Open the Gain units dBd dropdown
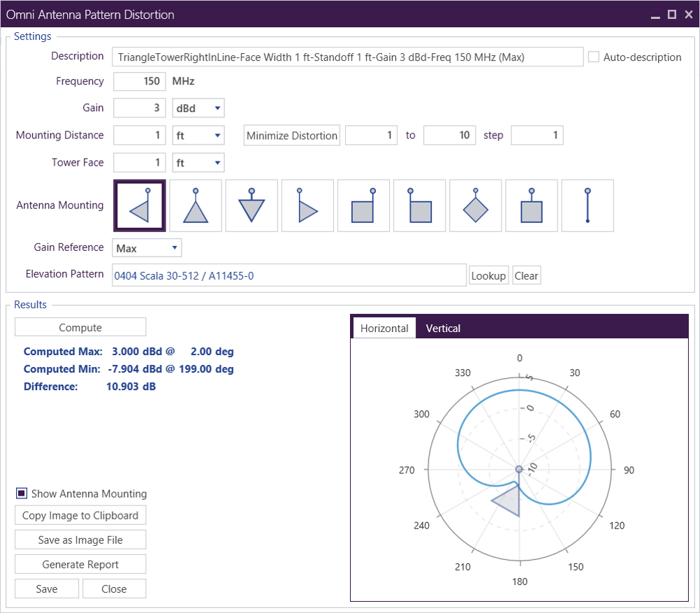700x613 pixels. click(198, 108)
